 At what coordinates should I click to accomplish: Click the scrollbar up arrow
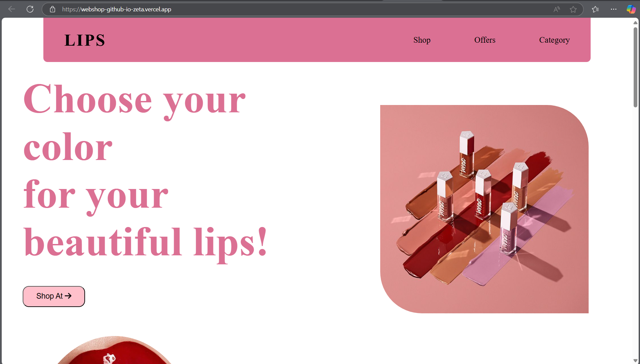[635, 22]
